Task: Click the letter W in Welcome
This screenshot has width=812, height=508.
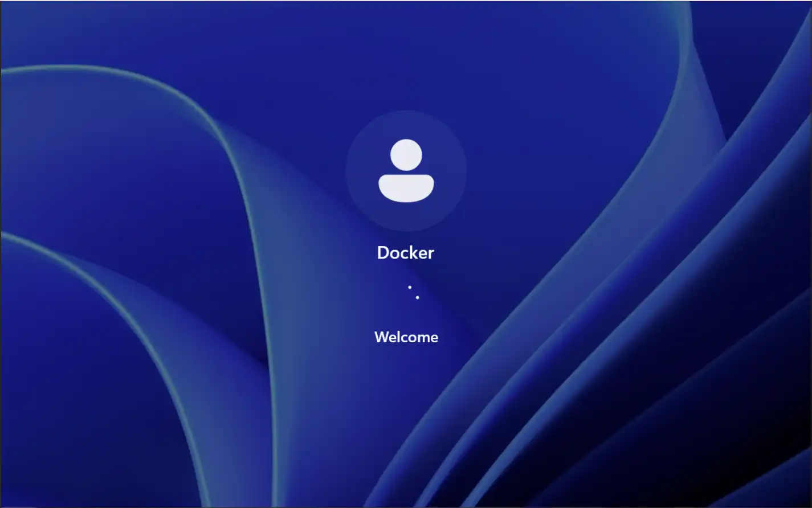Action: [381, 337]
